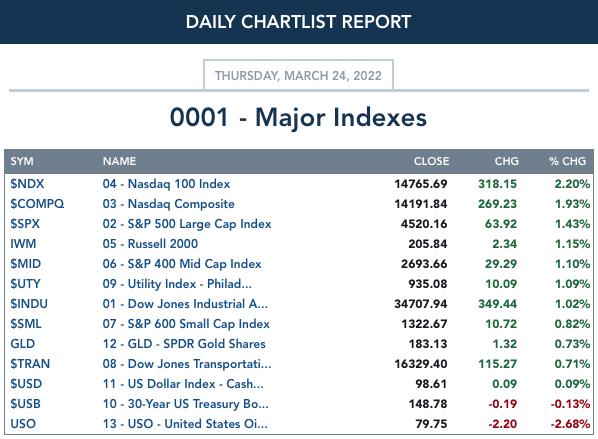Image resolution: width=598 pixels, height=439 pixels.
Task: Click the $UTY symbol link
Action: [x=25, y=284]
